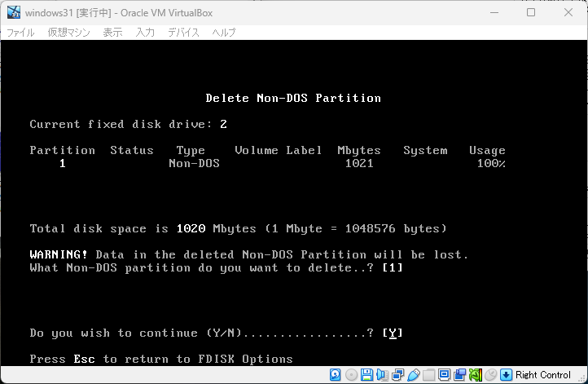This screenshot has width=588, height=384.
Task: Click the continue confirmation field [Y]
Action: 393,333
